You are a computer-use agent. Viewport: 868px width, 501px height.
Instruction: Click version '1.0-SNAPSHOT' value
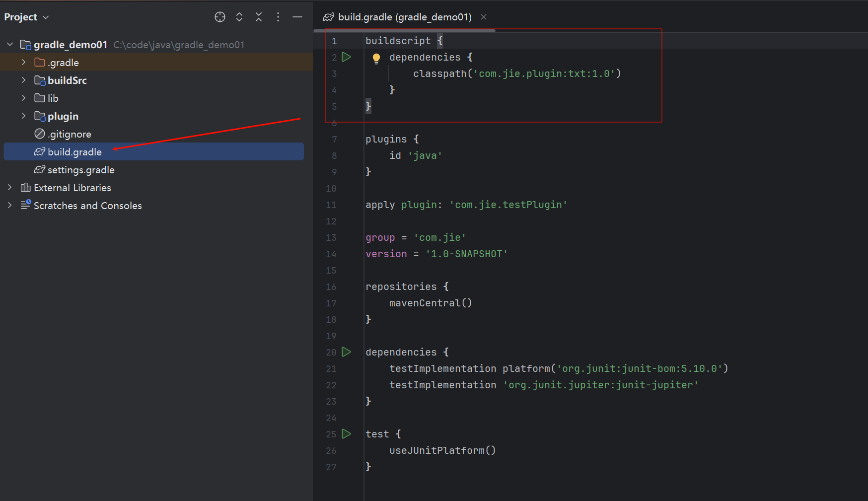pyautogui.click(x=467, y=254)
